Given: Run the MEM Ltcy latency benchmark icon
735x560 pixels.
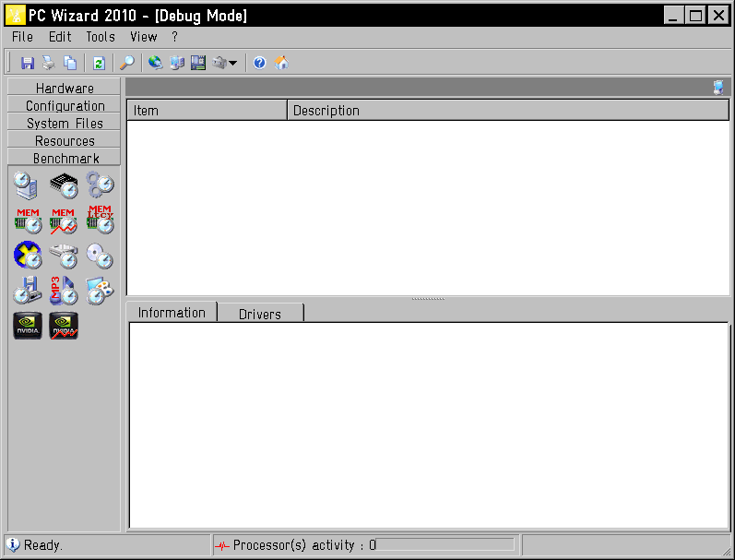Looking at the screenshot, I should [x=100, y=220].
